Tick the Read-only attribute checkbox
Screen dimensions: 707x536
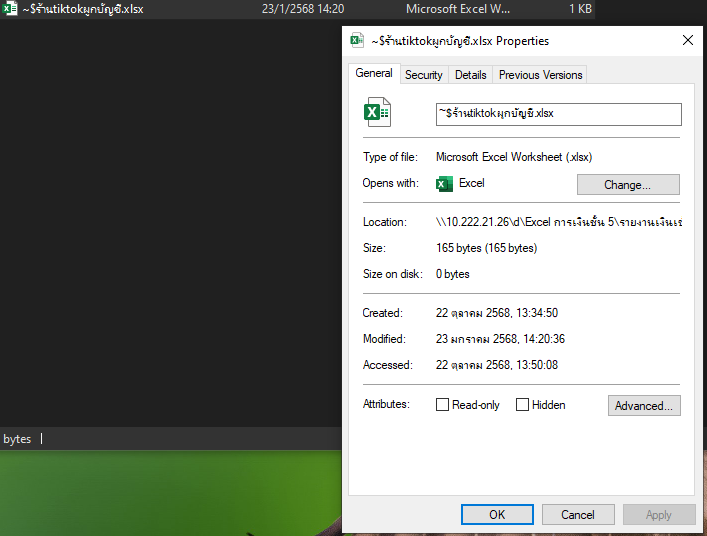coord(442,404)
